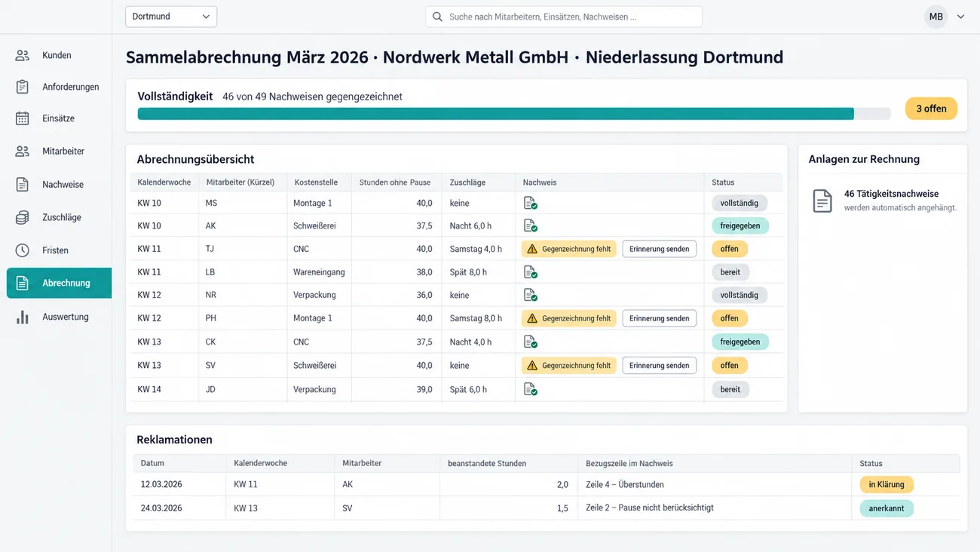The height and width of the screenshot is (552, 980).
Task: Click 'Spät 6,0 h' surcharge in JD row
Action: tap(468, 389)
